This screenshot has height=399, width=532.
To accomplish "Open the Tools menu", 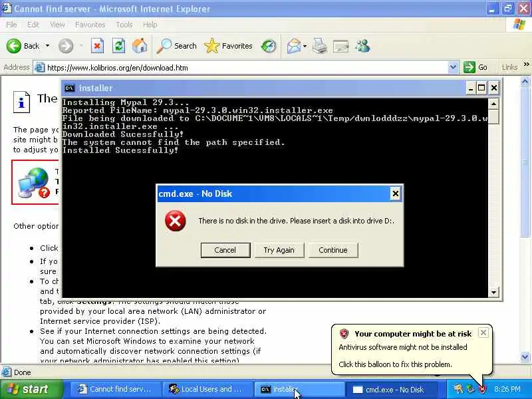I will [124, 25].
